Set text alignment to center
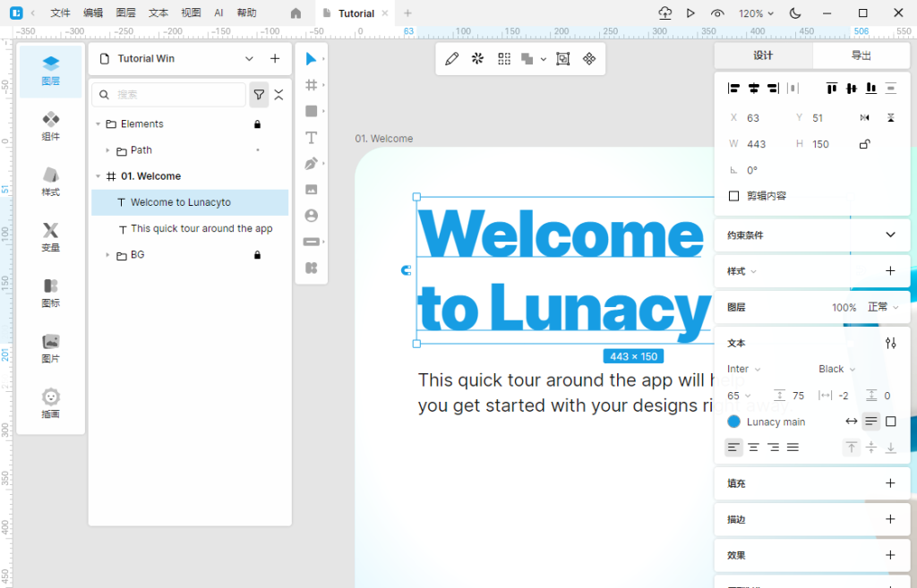917x588 pixels. [x=754, y=447]
